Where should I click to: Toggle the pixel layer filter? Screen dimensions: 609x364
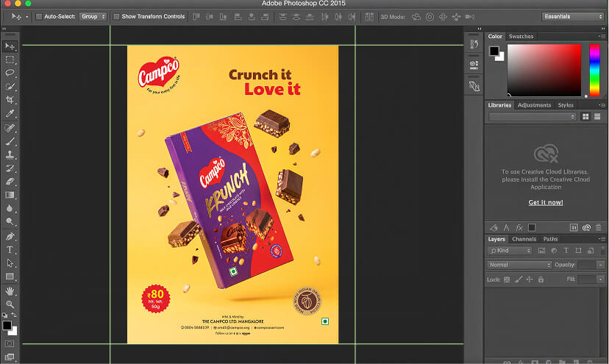(541, 251)
